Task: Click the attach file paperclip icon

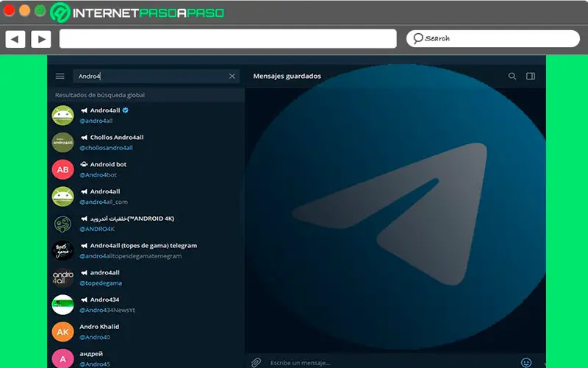Action: [256, 362]
